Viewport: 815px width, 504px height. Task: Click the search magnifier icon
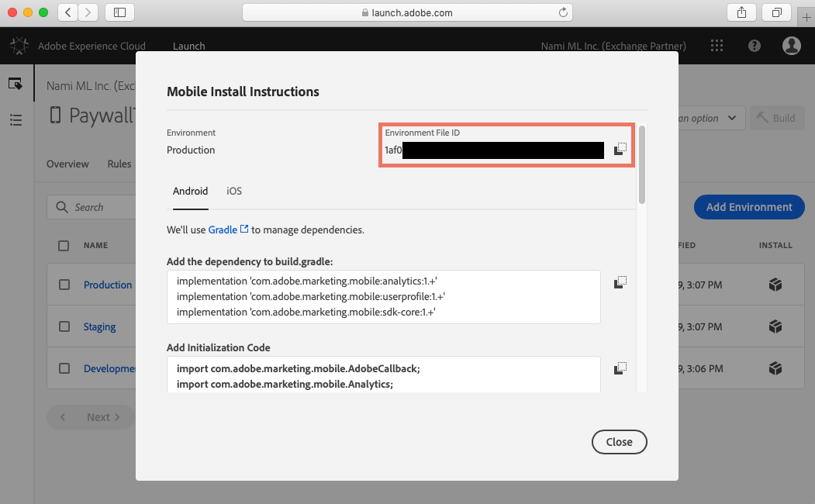click(62, 207)
